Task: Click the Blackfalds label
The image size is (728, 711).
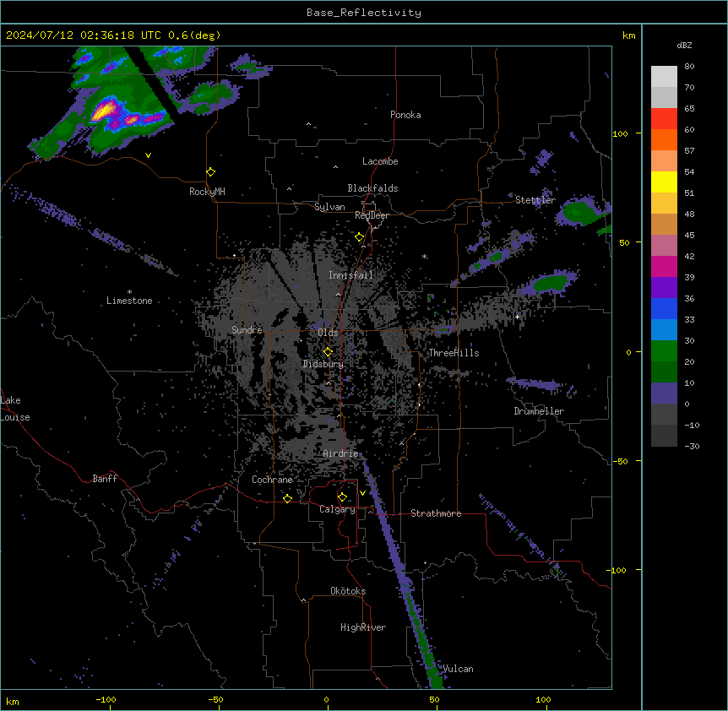Action: click(x=372, y=188)
